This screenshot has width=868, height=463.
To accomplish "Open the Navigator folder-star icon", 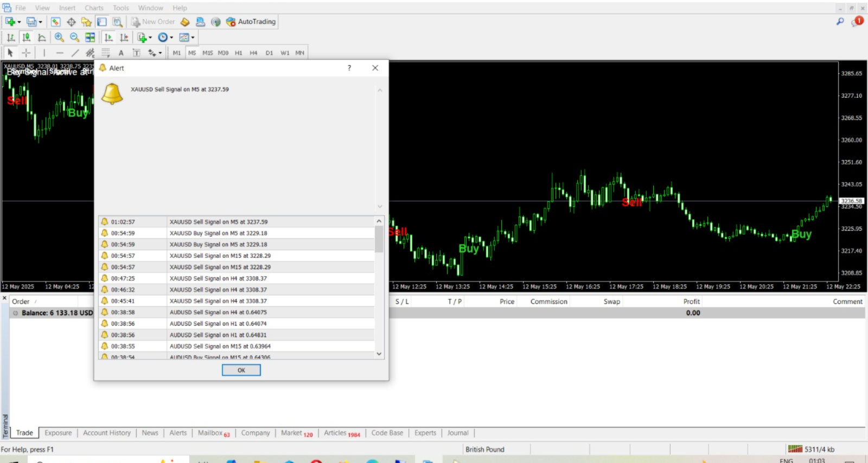I will pyautogui.click(x=86, y=22).
